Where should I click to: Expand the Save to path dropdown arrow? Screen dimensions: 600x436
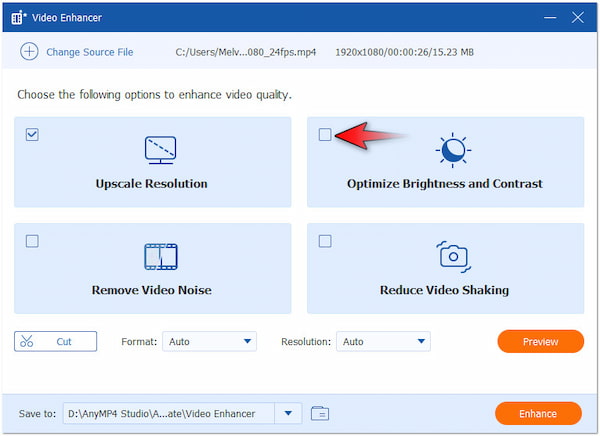(288, 413)
